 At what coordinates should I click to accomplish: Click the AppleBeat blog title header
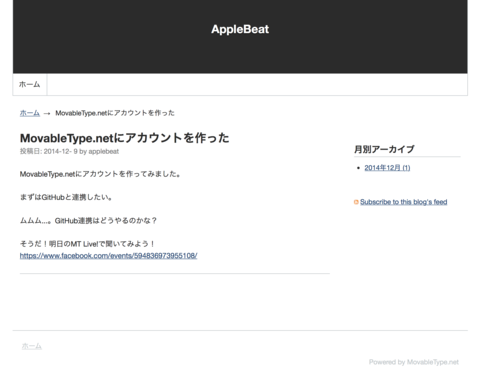tap(240, 29)
